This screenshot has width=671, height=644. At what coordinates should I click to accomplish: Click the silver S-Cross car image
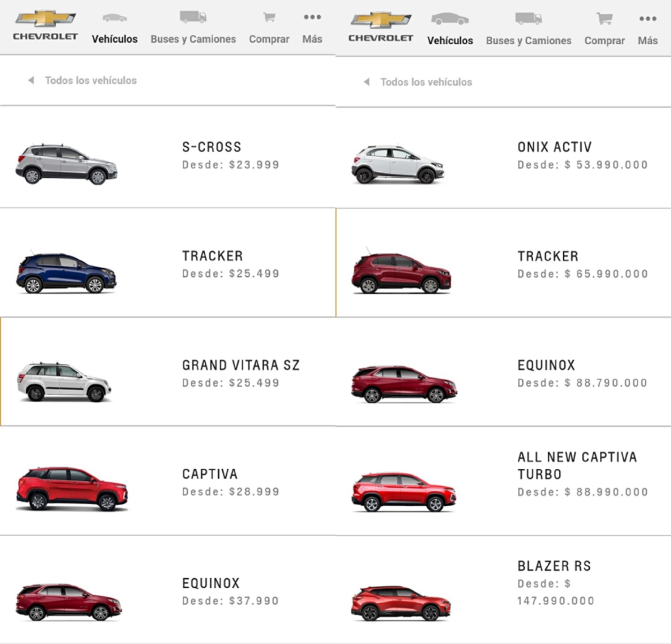(67, 164)
